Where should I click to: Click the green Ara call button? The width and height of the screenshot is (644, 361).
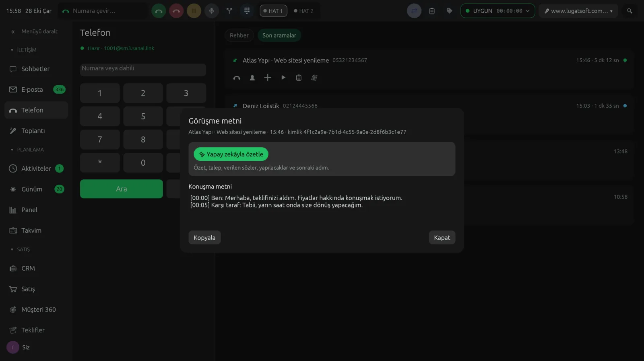tap(122, 189)
